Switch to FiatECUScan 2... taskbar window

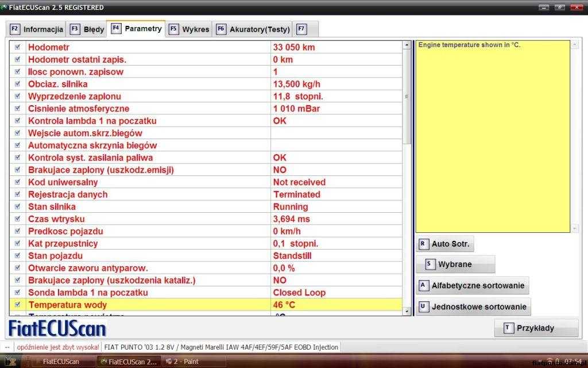(129, 362)
